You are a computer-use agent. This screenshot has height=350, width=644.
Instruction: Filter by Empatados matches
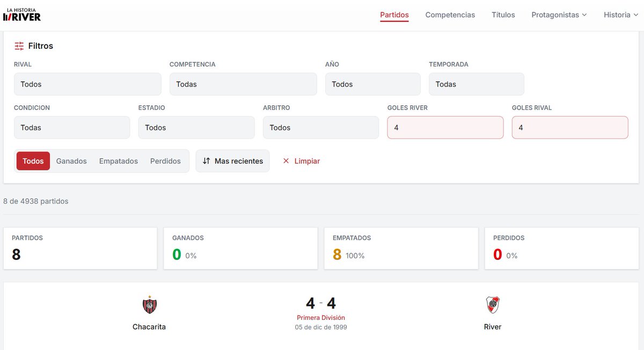tap(119, 161)
